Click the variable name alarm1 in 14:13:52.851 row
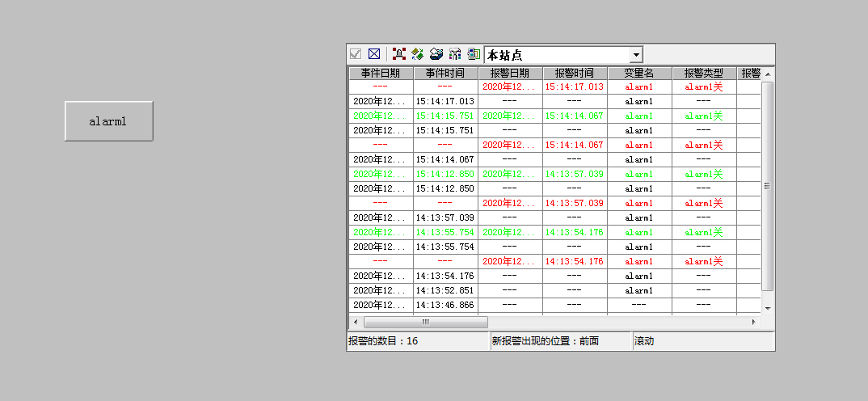Viewport: 868px width, 401px height. [639, 290]
